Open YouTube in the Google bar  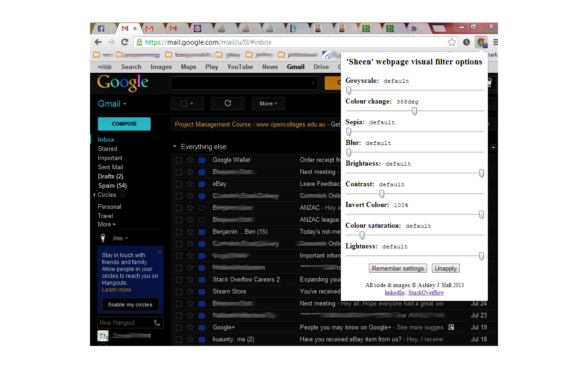point(240,67)
